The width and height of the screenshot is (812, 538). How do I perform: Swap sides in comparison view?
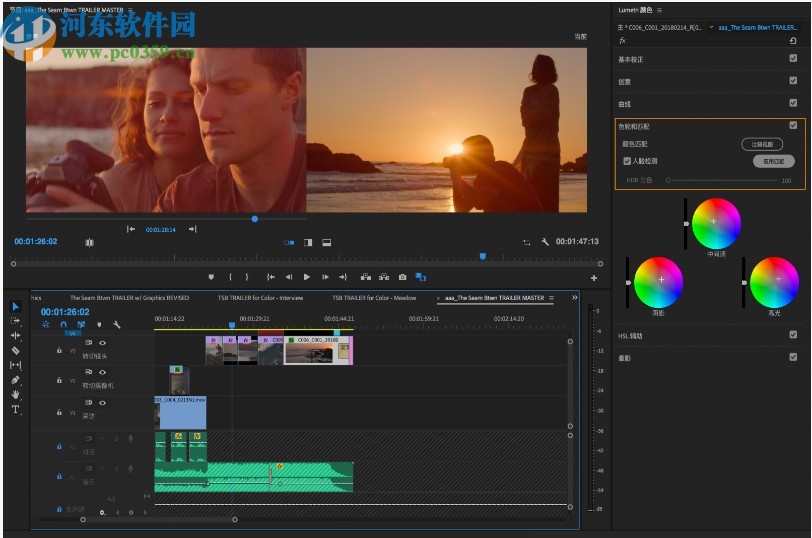(x=526, y=242)
